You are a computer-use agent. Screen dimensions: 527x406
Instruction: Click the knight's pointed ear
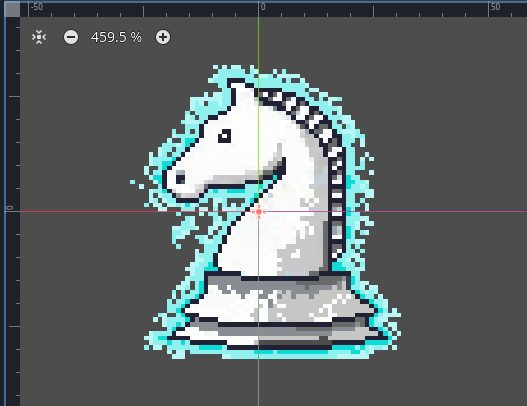pyautogui.click(x=239, y=91)
